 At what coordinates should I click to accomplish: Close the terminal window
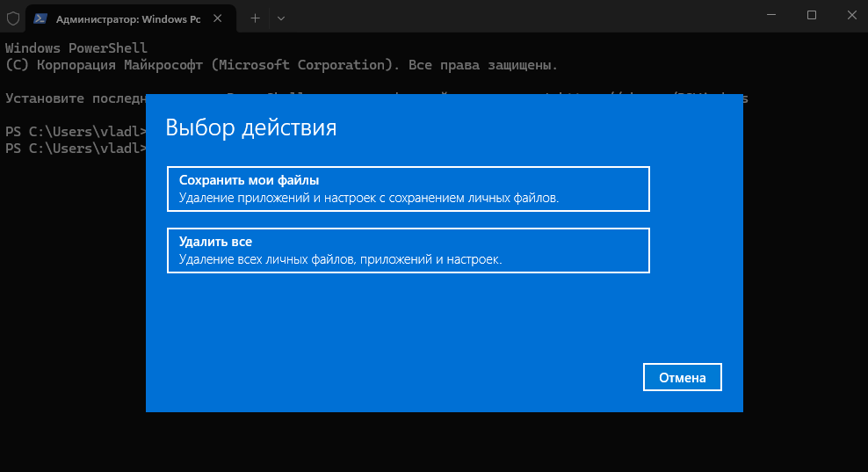point(851,15)
